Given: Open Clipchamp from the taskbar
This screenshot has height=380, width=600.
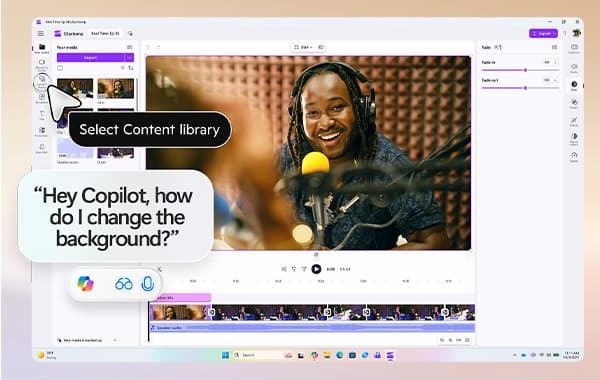Looking at the screenshot, I should coord(390,356).
